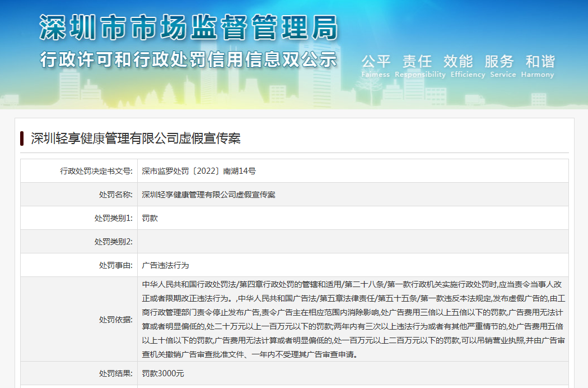Screen dimensions: 588x388
Task: Click the 处罚依据 label
Action: pos(116,320)
